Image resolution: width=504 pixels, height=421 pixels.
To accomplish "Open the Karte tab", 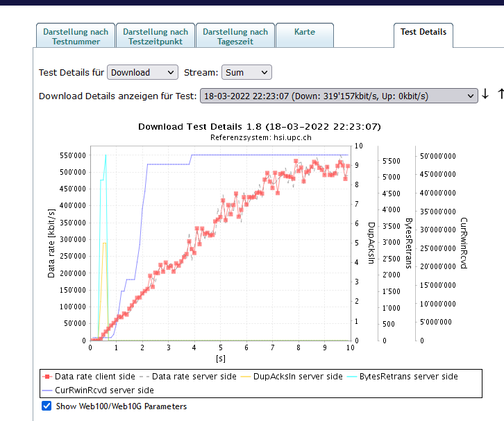I will [x=304, y=33].
